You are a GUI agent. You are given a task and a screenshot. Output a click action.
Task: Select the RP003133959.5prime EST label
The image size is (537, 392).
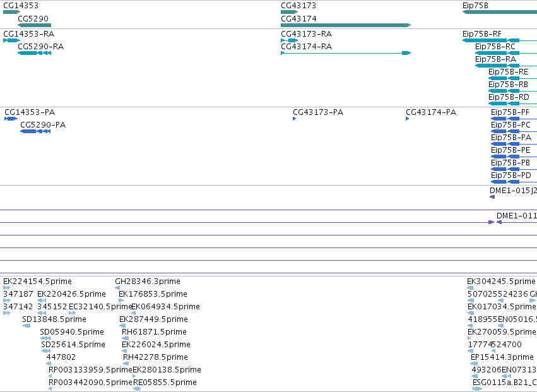point(90,371)
